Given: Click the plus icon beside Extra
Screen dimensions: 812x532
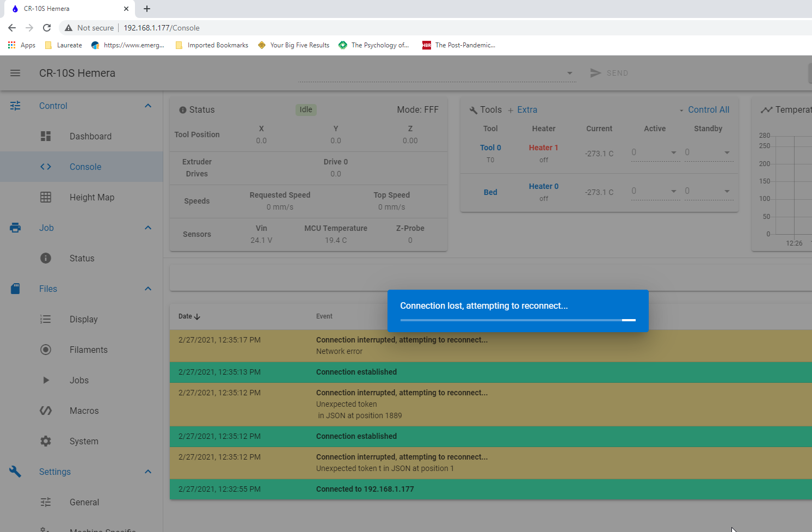Looking at the screenshot, I should click(x=510, y=111).
